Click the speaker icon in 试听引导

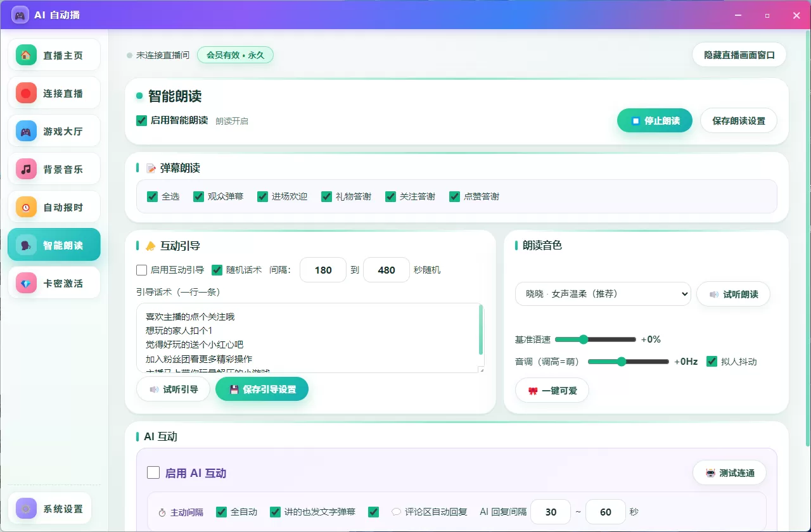click(x=154, y=389)
